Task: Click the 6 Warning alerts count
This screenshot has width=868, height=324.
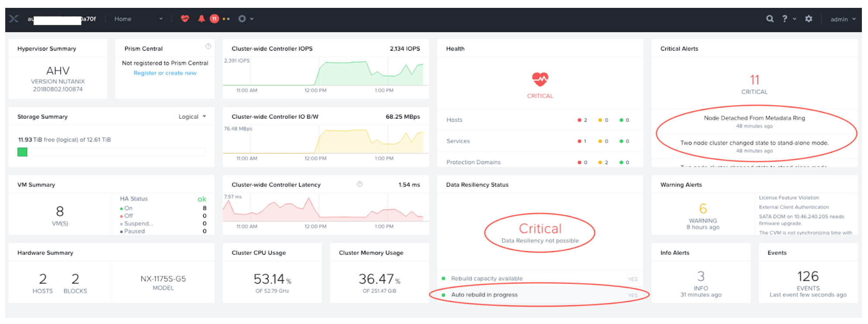Action: tap(703, 209)
